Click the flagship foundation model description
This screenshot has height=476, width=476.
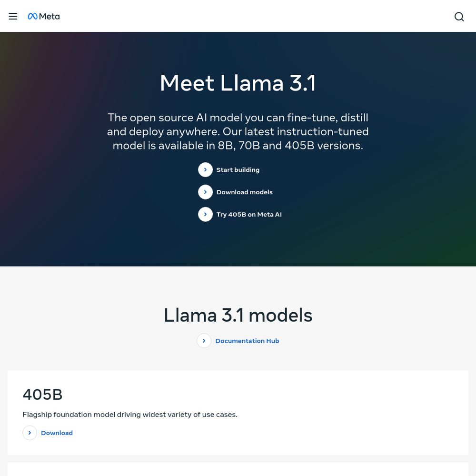[130, 415]
